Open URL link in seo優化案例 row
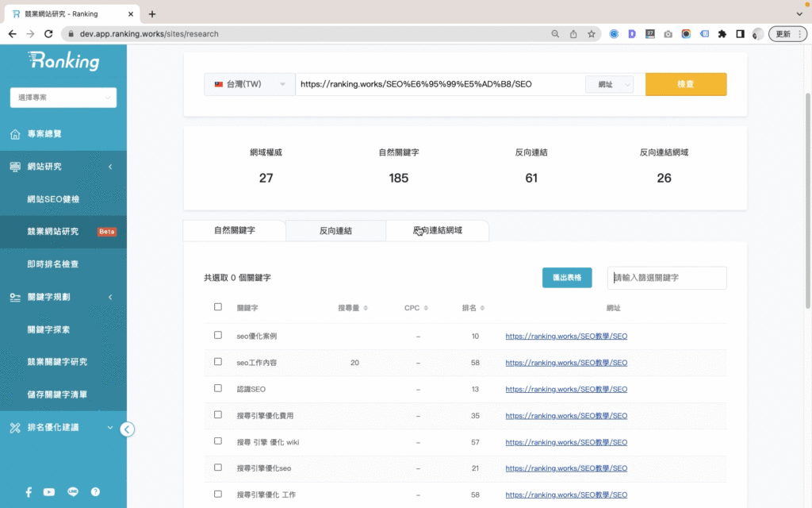 point(566,336)
